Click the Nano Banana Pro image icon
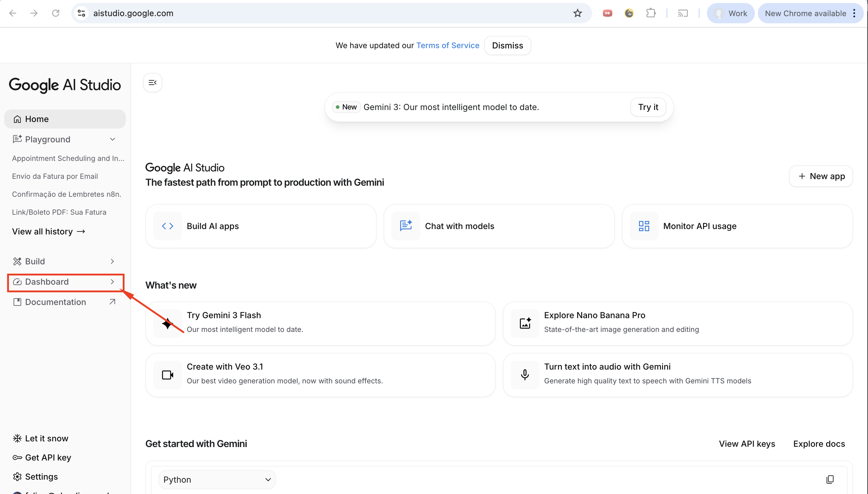The height and width of the screenshot is (494, 868). coord(525,324)
